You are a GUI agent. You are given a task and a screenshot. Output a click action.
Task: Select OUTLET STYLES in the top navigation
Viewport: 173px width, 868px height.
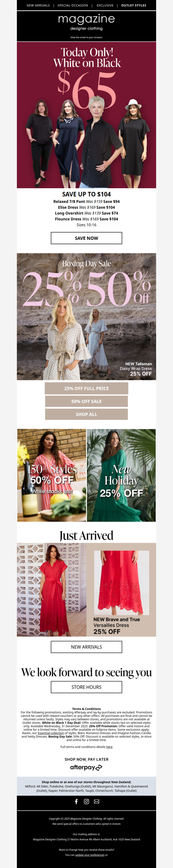coord(134,6)
